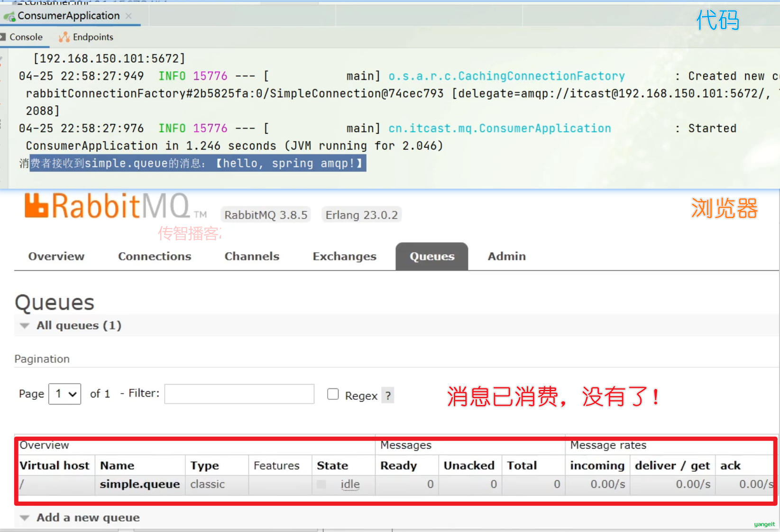
Task: Close the ConsumerApplication run tab
Action: pyautogui.click(x=128, y=16)
